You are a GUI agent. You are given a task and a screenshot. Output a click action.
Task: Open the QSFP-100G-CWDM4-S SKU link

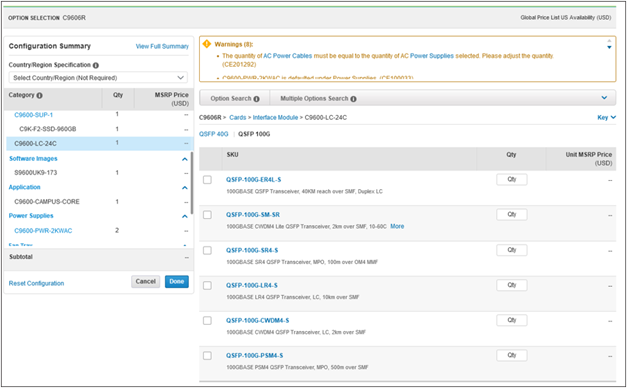(x=258, y=320)
